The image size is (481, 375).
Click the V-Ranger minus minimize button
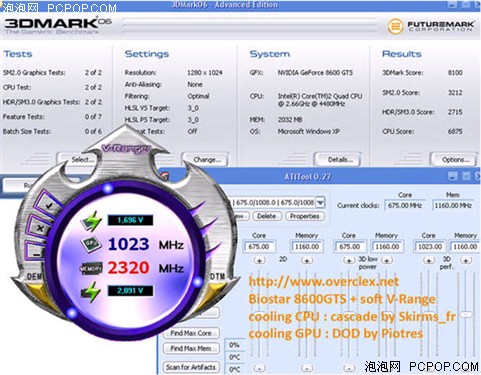coord(36,252)
